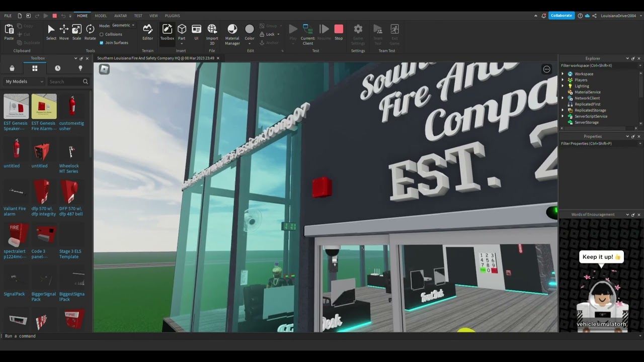Select MaterialService in Explorer
This screenshot has width=644, height=362.
[x=588, y=92]
